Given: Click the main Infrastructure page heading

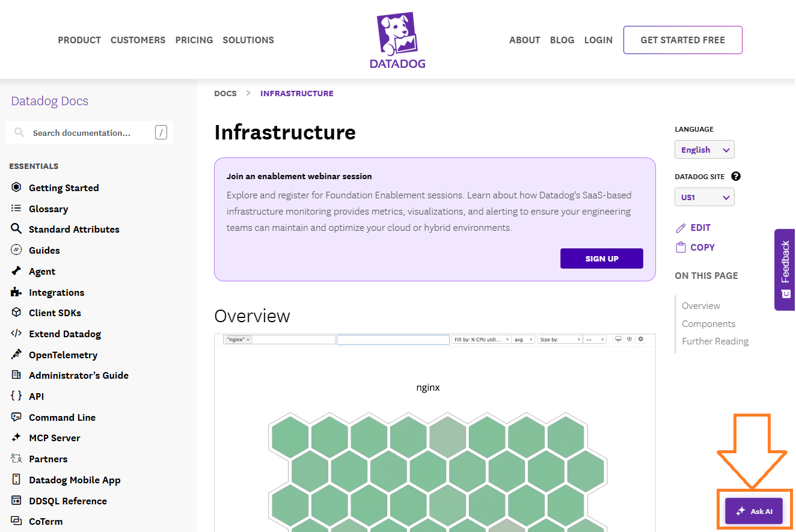Looking at the screenshot, I should [x=285, y=132].
